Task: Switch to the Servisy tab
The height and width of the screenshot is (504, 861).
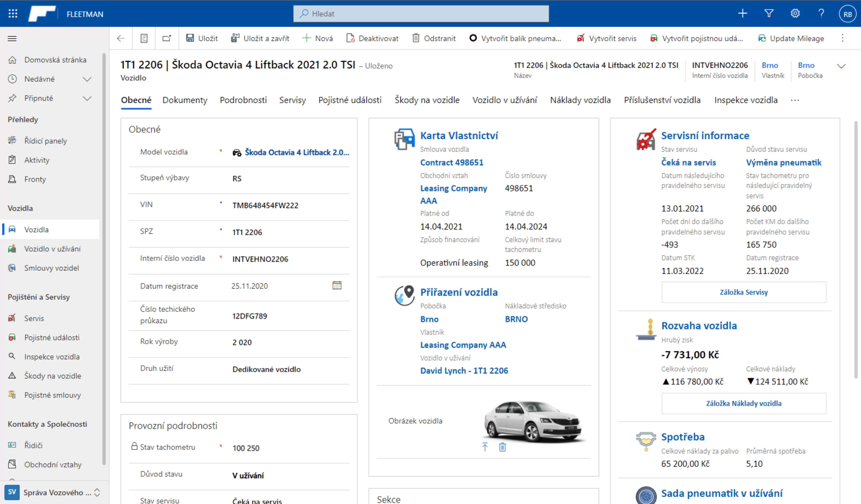Action: (x=292, y=100)
